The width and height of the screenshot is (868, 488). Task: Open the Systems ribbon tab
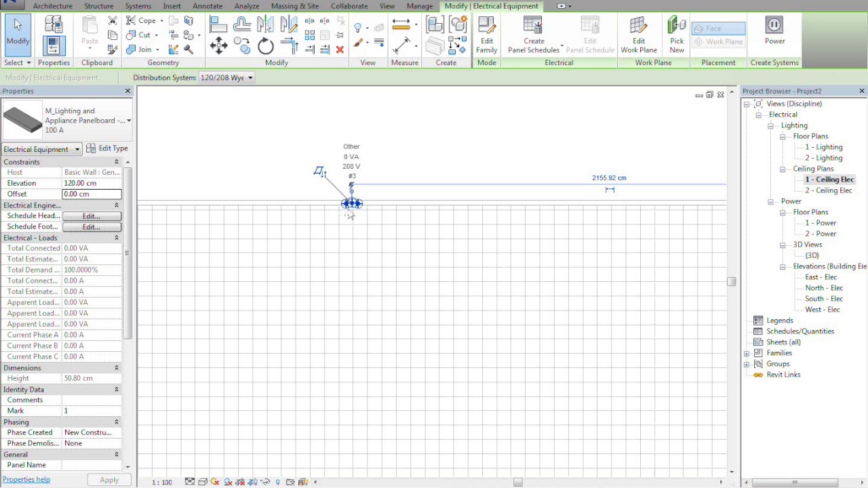point(138,6)
